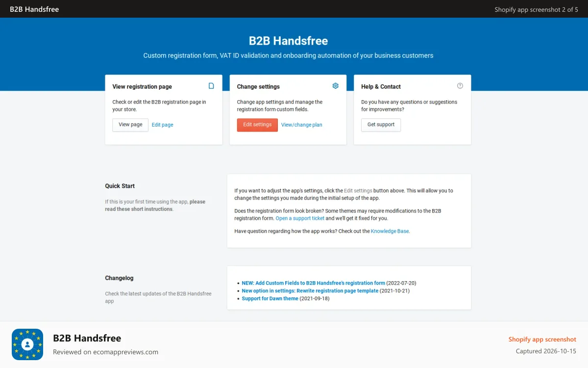588x368 pixels.
Task: Open changelog entry Support for Dawn theme
Action: [x=270, y=299]
